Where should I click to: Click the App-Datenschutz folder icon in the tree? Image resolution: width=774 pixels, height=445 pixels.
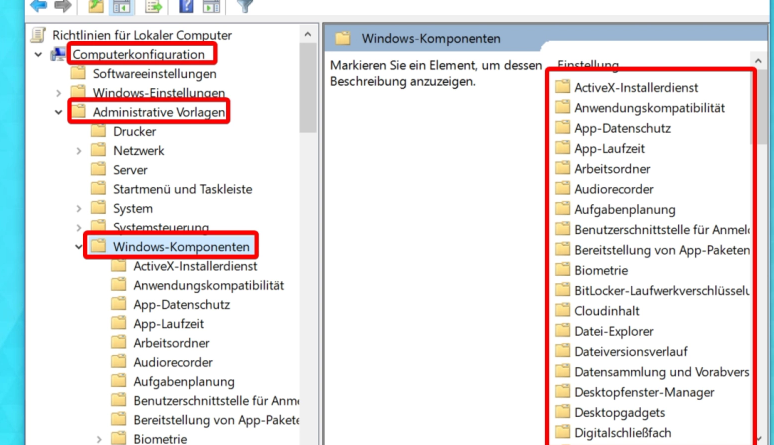118,304
